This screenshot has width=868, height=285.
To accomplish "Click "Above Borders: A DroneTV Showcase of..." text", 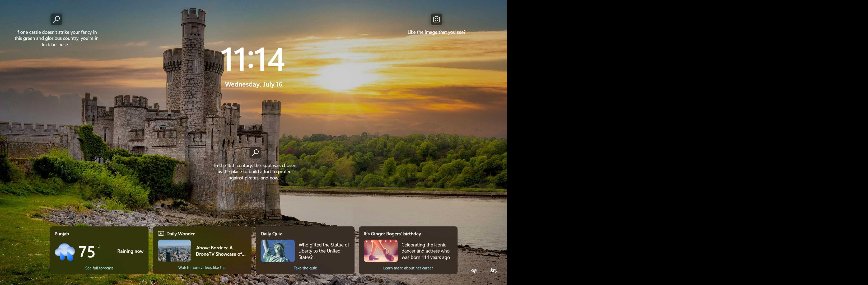I will pos(221,251).
